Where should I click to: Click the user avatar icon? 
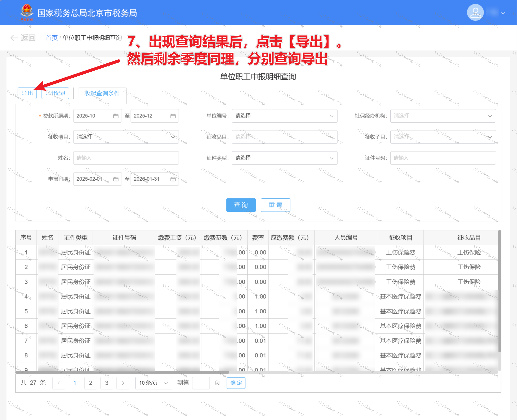click(x=475, y=13)
